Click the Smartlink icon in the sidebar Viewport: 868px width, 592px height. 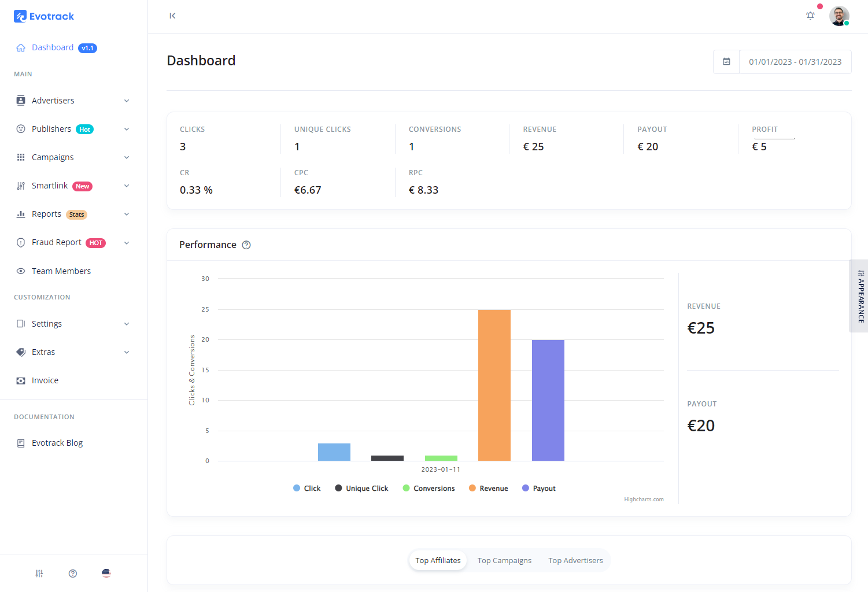[x=20, y=186]
